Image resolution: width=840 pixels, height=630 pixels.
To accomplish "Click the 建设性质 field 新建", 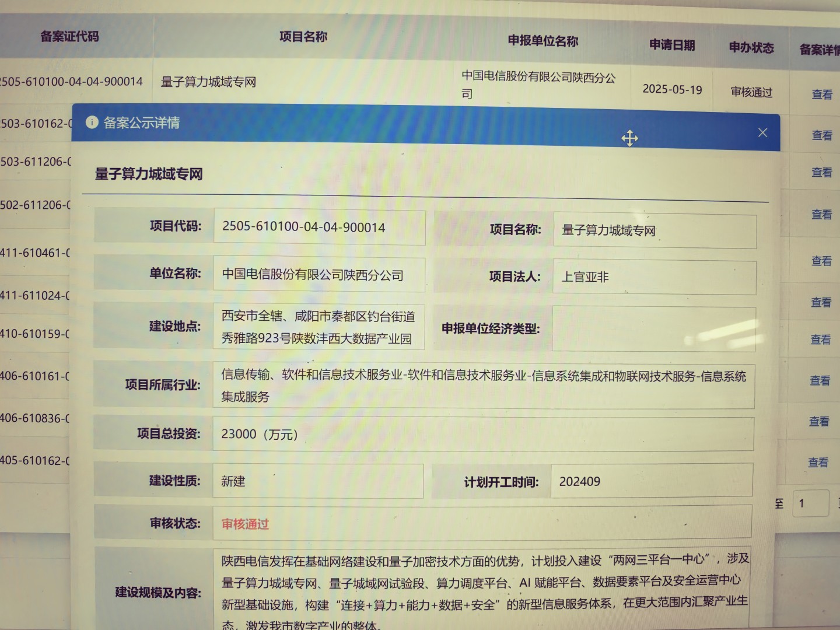I will click(318, 481).
